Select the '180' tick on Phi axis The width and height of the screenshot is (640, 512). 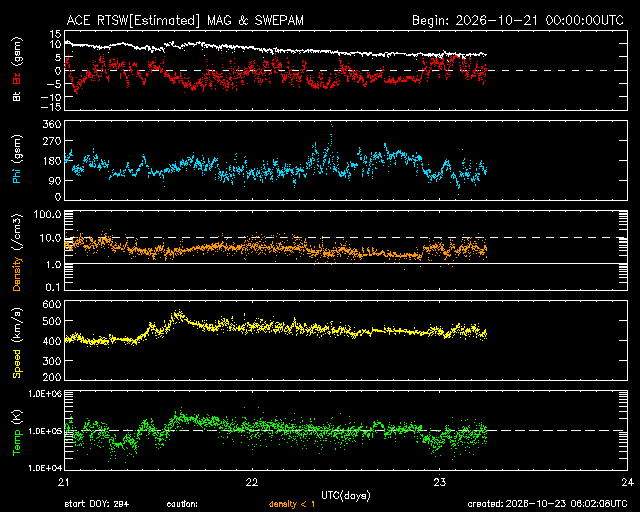[x=52, y=161]
